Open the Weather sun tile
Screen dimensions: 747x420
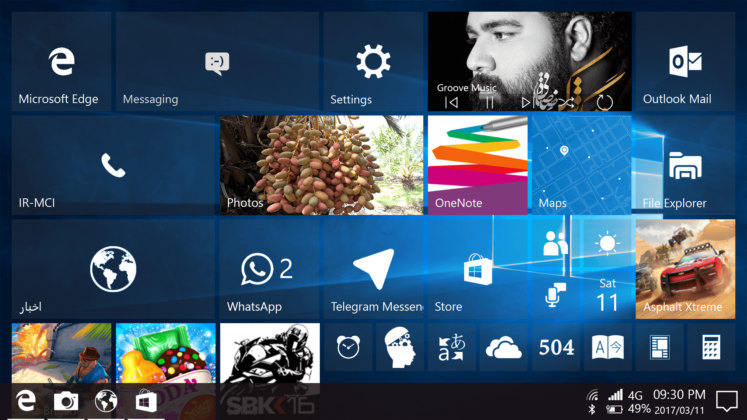coord(607,243)
